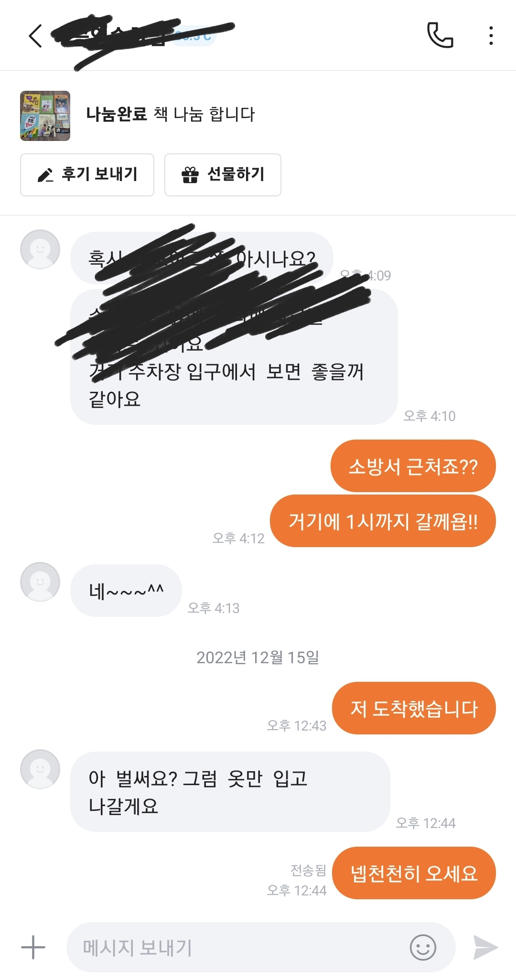The width and height of the screenshot is (516, 980).
Task: Open the book listing thumbnail
Action: coord(45,116)
